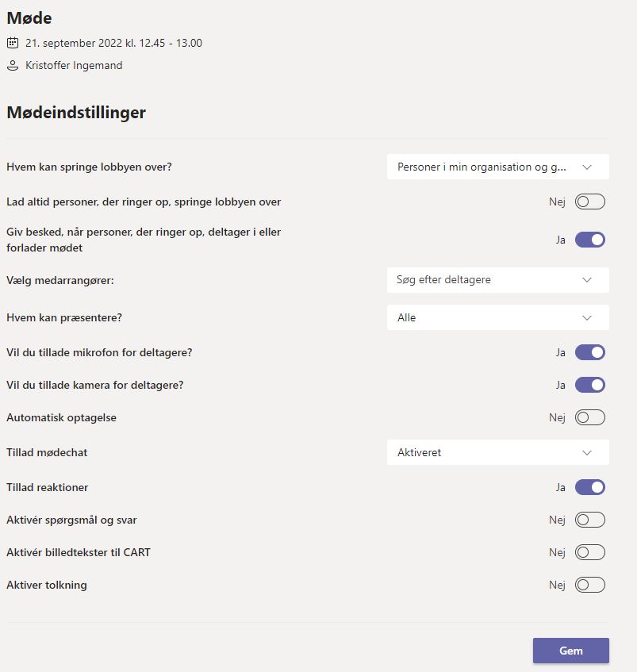637x672 pixels.
Task: Turn off Tillad reaktioner
Action: tap(589, 487)
